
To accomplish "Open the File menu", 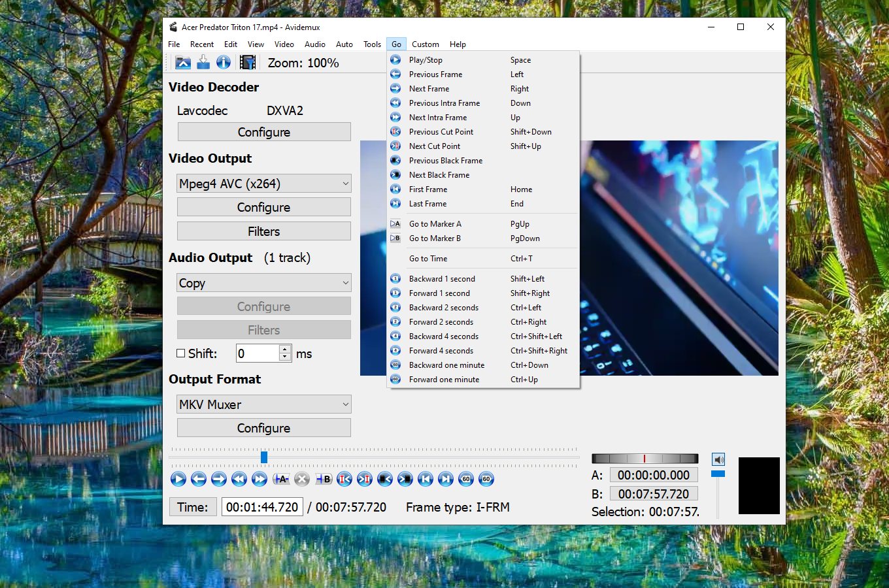I will (174, 44).
